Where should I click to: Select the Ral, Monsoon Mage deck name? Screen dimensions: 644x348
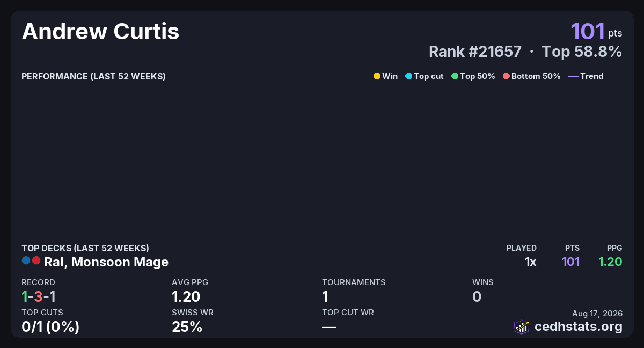coord(106,262)
